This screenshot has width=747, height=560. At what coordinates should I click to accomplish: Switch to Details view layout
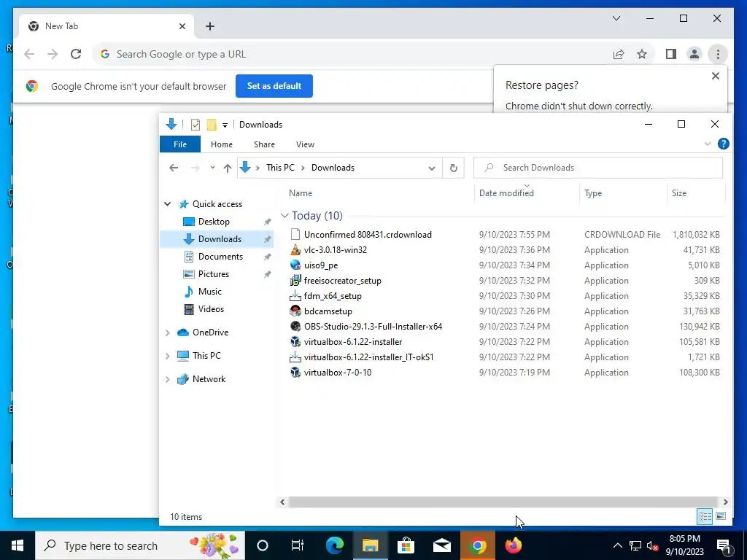(x=705, y=516)
